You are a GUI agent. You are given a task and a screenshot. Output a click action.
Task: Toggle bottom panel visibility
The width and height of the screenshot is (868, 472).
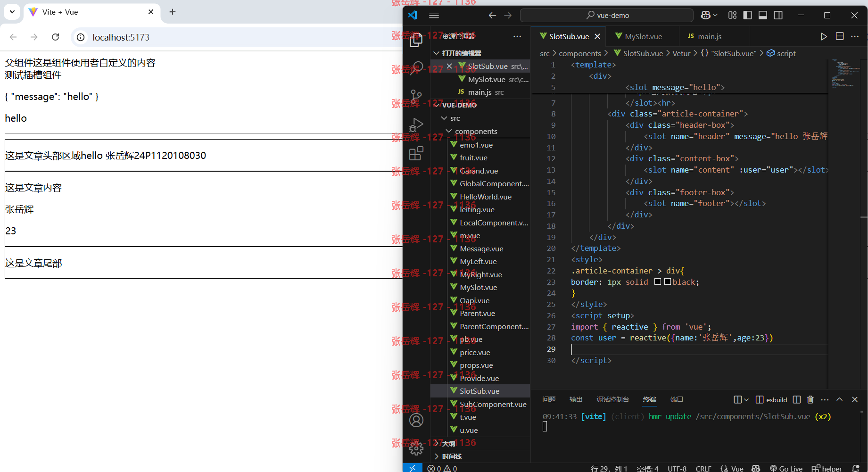click(x=763, y=15)
